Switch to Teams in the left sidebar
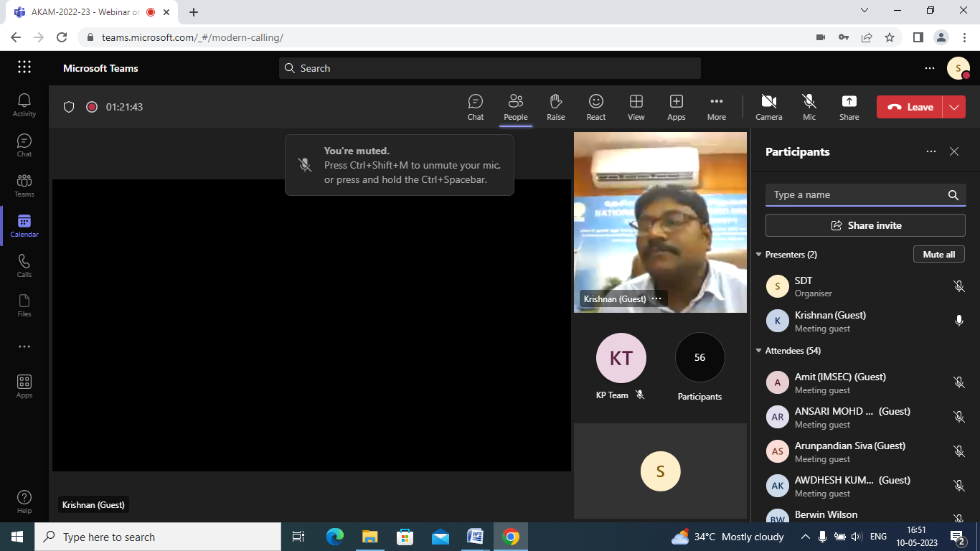 coord(24,185)
